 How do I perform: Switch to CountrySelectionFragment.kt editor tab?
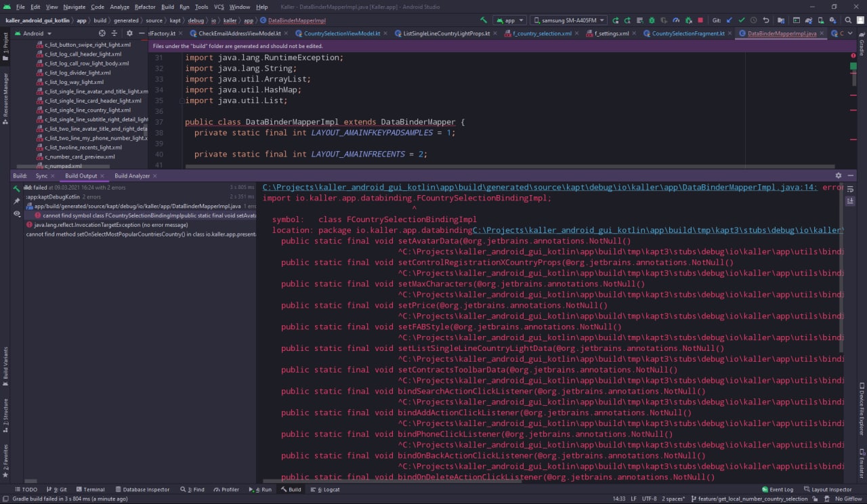tap(688, 33)
